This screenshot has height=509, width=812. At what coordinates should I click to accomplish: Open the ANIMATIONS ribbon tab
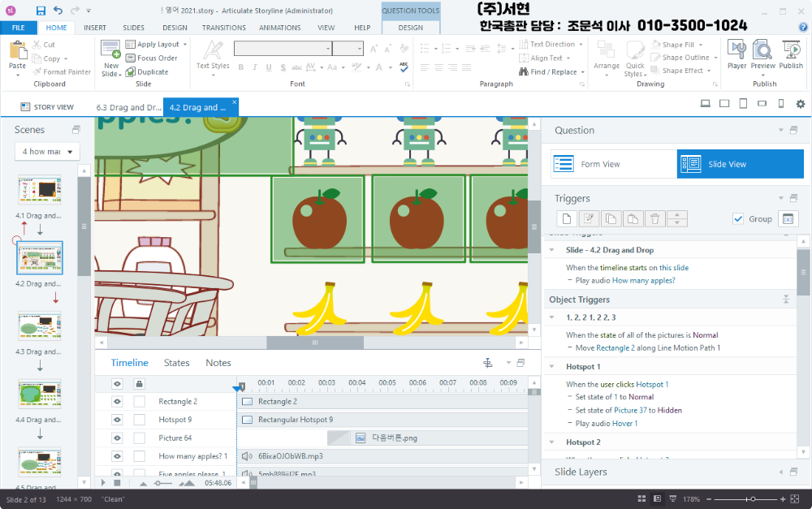coord(279,28)
